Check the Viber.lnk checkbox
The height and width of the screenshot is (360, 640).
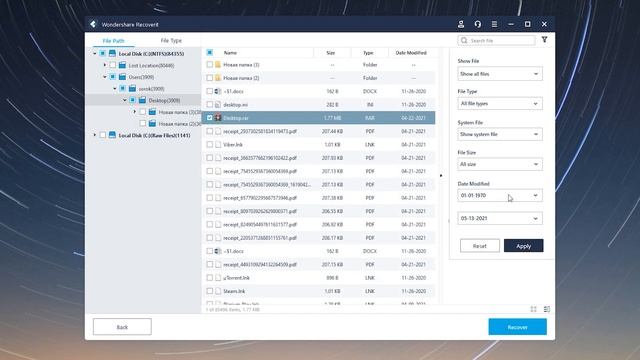209,144
